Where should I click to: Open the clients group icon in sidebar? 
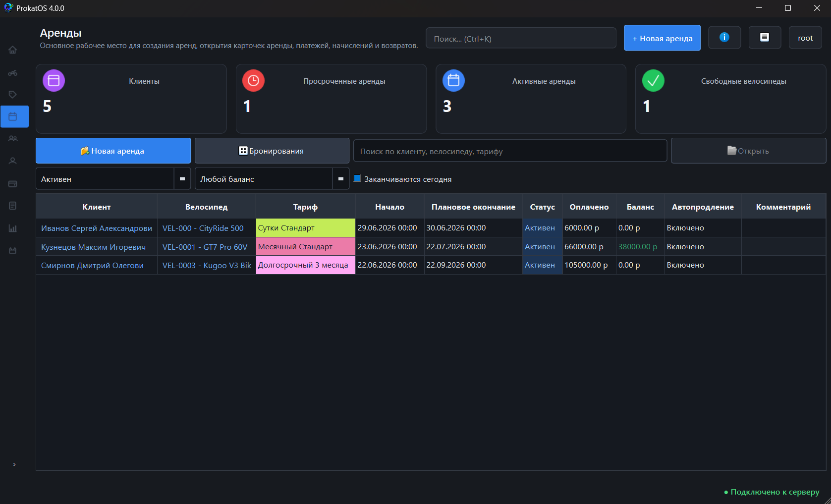coord(13,139)
